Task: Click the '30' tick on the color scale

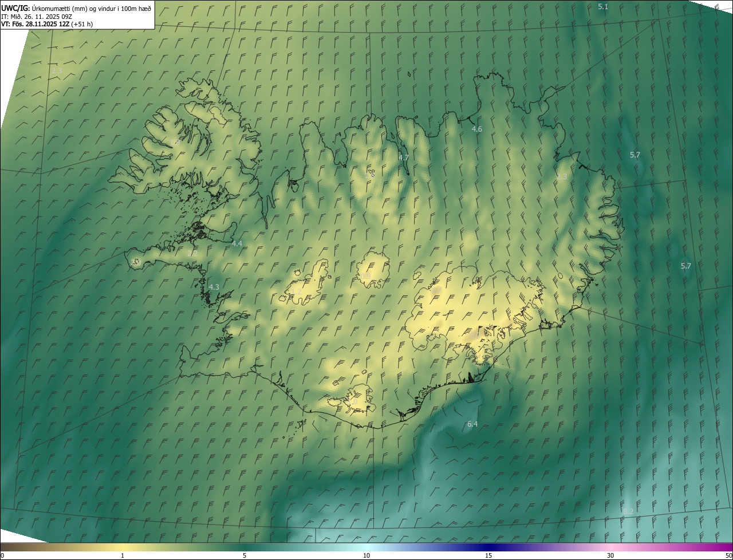Action: pos(610,555)
